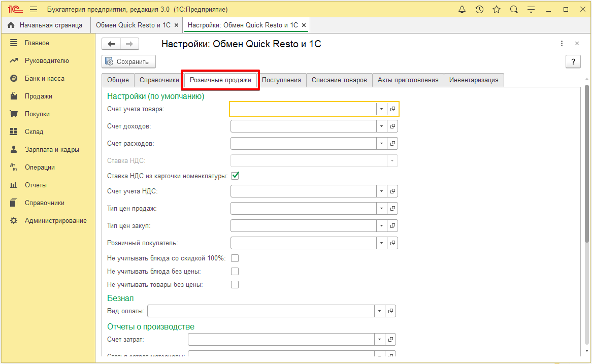592x364 pixels.
Task: Expand Розничный покупатель dropdown
Action: click(x=381, y=243)
